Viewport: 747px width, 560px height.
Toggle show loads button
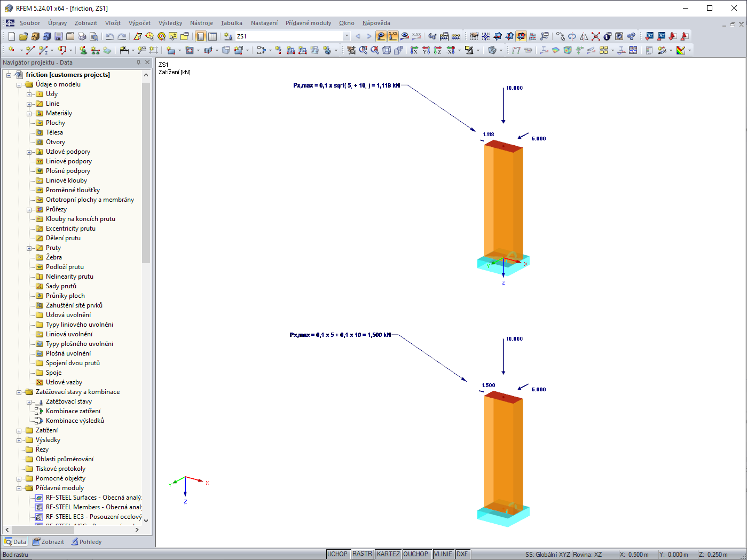381,36
